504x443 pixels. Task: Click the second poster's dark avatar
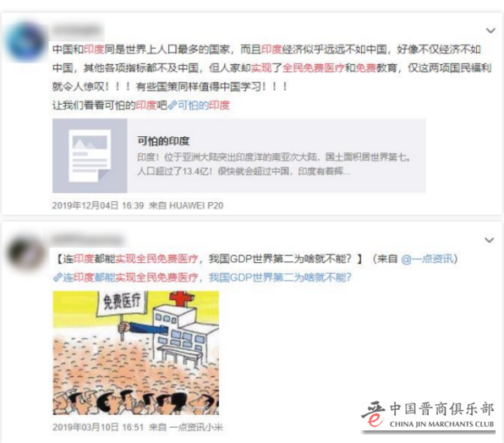pos(26,254)
